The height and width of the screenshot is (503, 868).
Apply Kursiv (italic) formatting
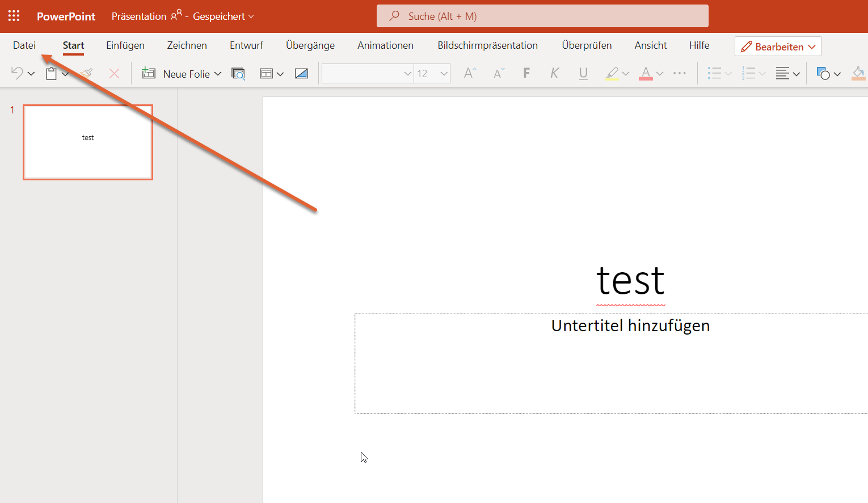554,73
